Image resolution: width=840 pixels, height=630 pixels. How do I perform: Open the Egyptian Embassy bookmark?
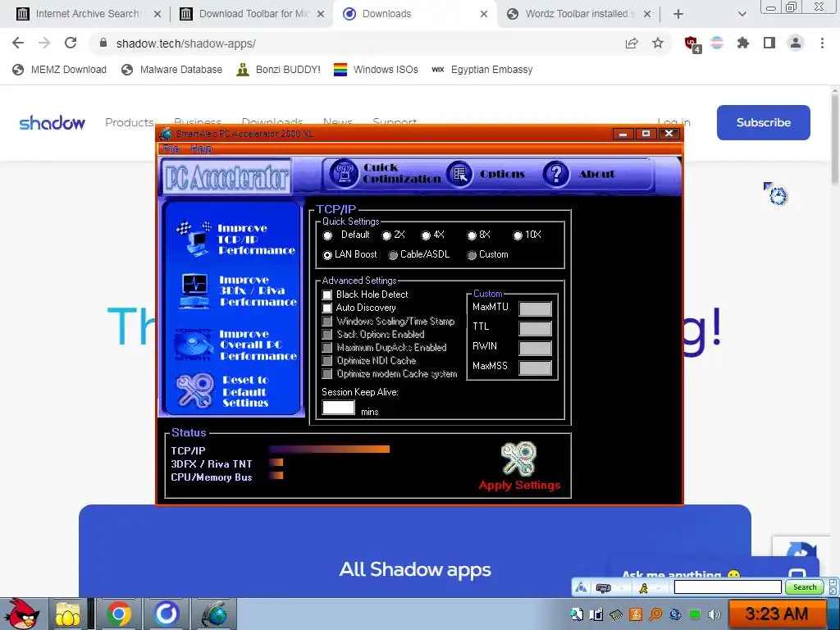click(x=482, y=70)
